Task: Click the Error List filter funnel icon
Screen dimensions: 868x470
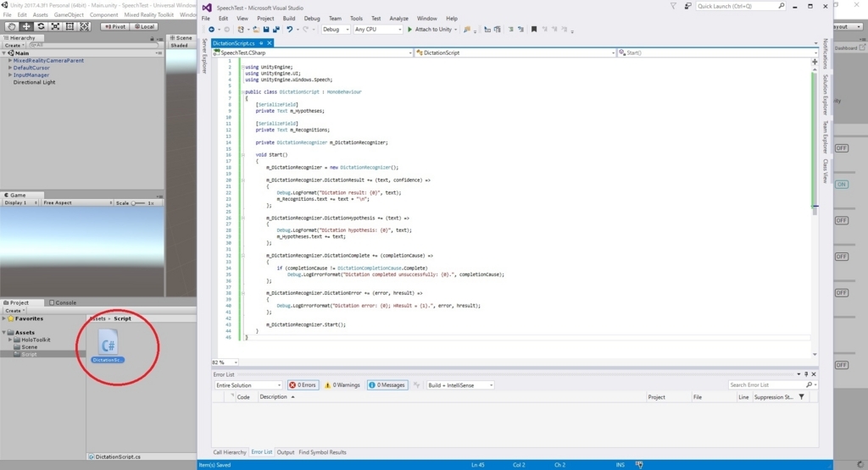Action: click(802, 397)
